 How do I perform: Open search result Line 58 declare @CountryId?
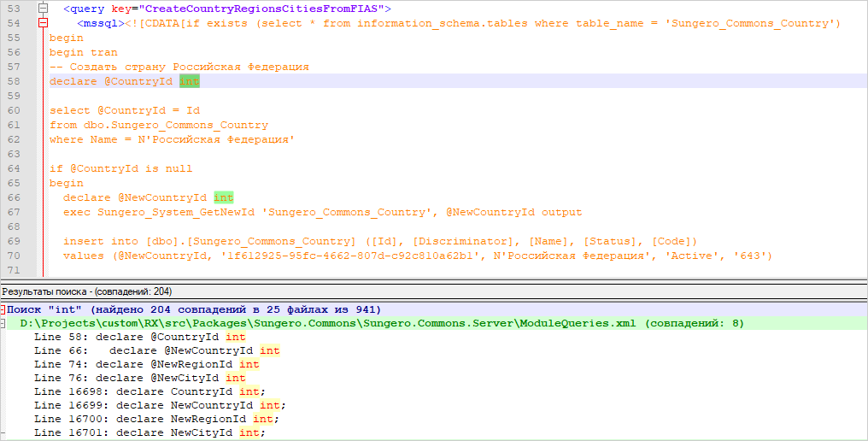pos(139,337)
